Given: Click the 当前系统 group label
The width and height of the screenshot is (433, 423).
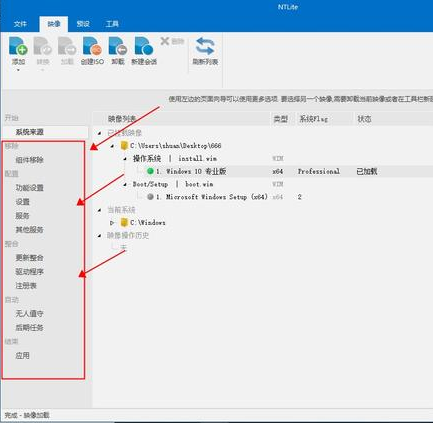Looking at the screenshot, I should 121,210.
